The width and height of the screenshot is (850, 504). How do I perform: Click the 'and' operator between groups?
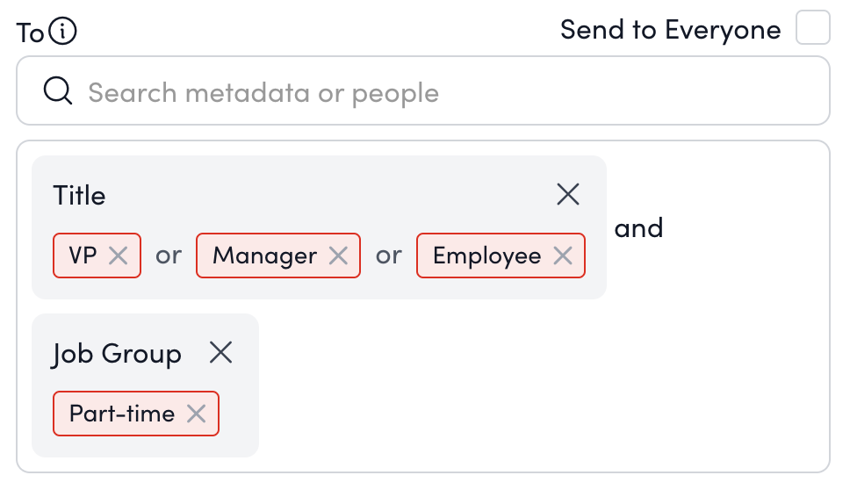click(x=638, y=228)
